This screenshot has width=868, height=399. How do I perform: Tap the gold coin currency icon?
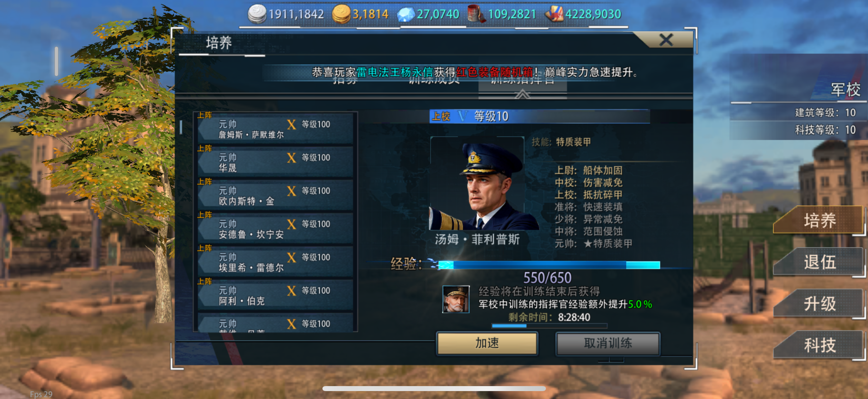341,14
